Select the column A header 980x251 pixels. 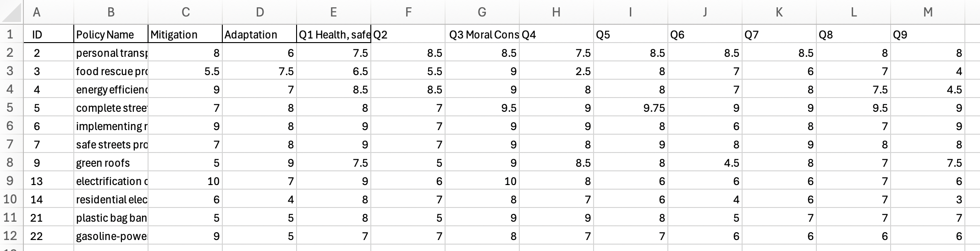(37, 12)
